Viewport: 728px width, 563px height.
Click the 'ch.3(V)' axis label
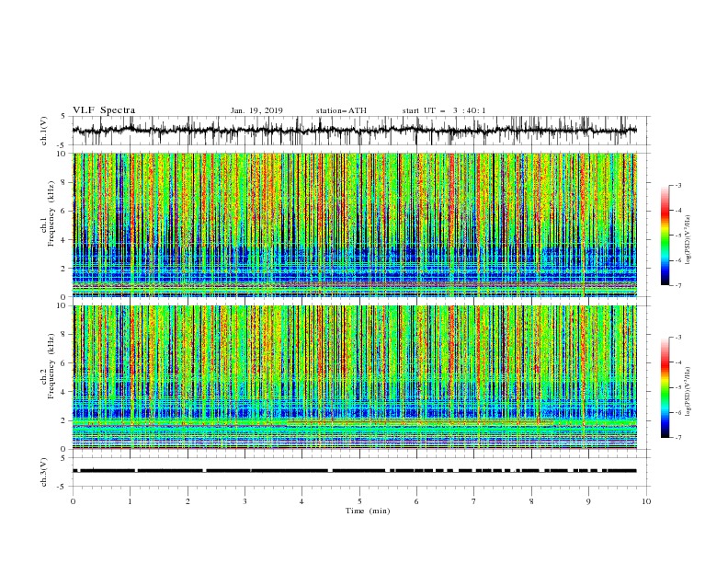(x=44, y=472)
